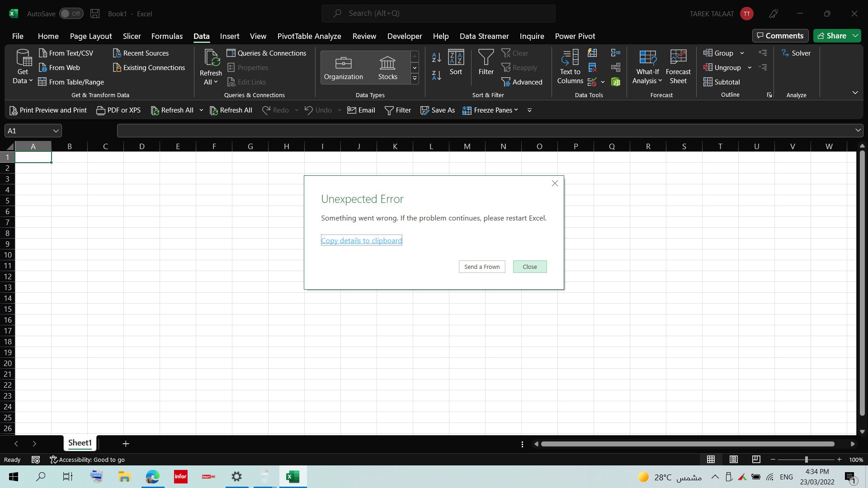Open the Group tool dropdown

pyautogui.click(x=741, y=53)
